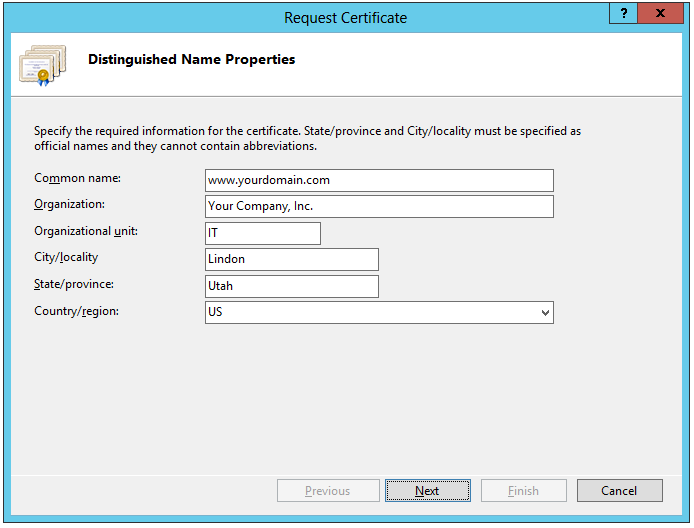
Task: Click the City/locality field showing Lindon
Action: (x=291, y=259)
